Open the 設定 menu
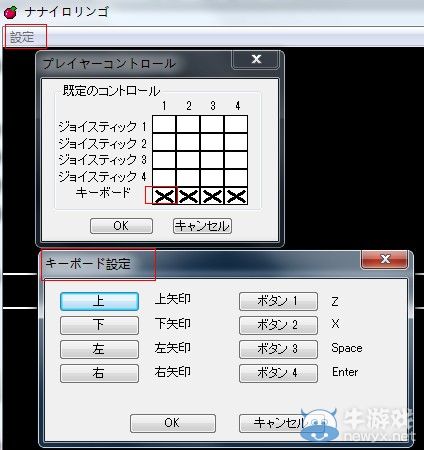Image resolution: width=424 pixels, height=450 pixels. click(x=22, y=37)
